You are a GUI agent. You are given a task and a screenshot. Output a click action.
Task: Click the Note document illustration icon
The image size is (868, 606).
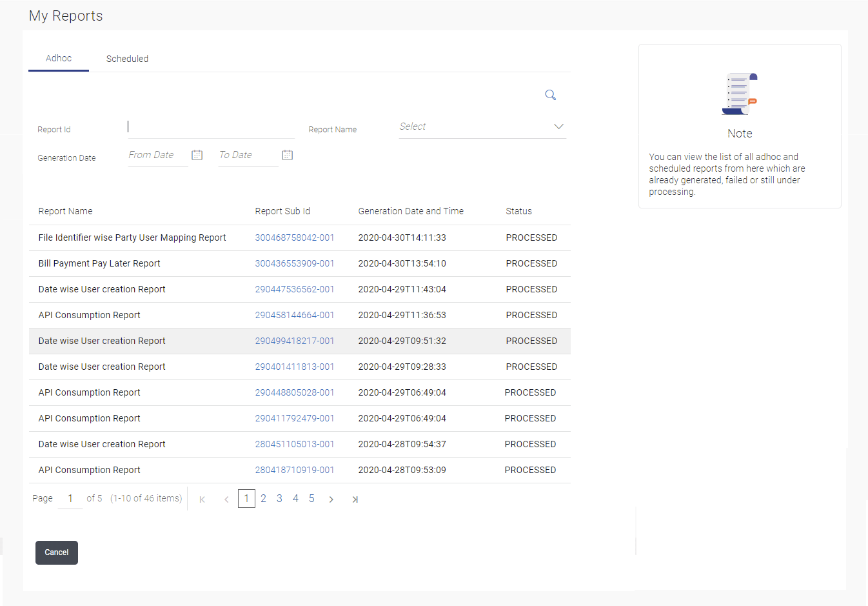point(740,94)
